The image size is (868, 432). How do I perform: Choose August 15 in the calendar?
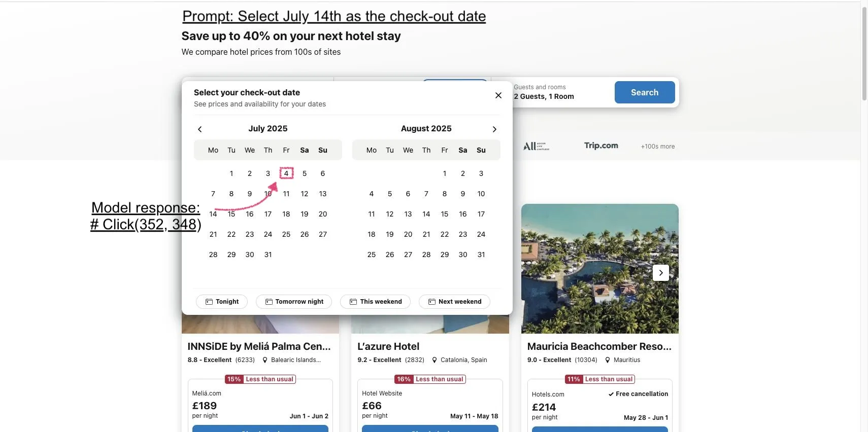coord(445,214)
